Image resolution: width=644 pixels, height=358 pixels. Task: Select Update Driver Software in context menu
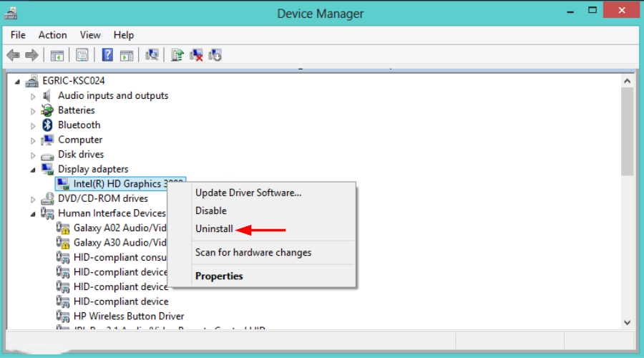tap(248, 193)
